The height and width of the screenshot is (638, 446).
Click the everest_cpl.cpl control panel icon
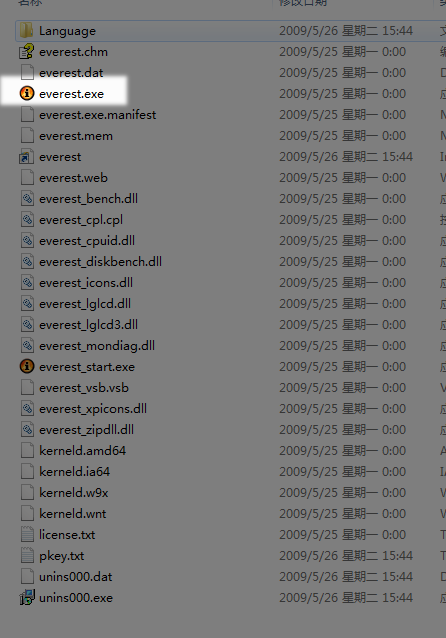(x=27, y=220)
